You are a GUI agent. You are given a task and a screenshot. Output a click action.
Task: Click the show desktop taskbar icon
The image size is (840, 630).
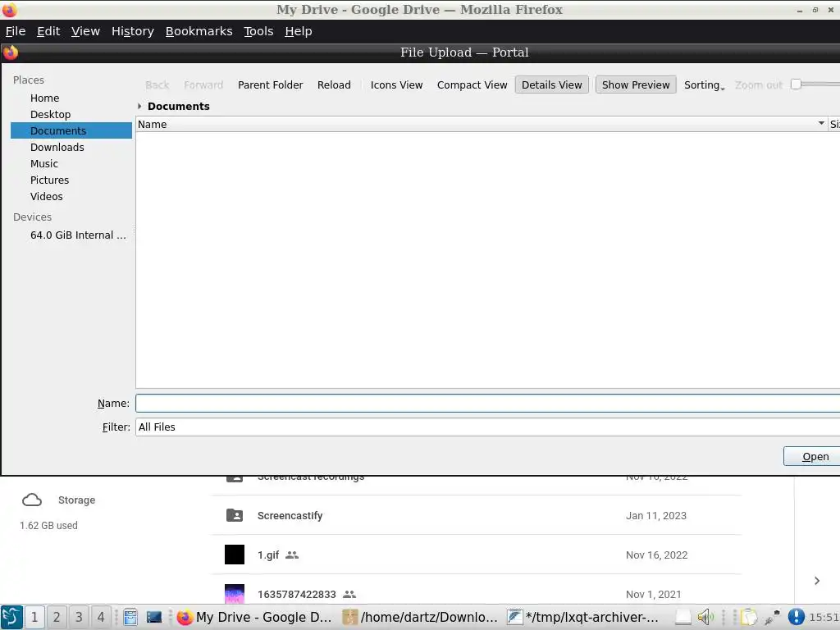tap(153, 617)
